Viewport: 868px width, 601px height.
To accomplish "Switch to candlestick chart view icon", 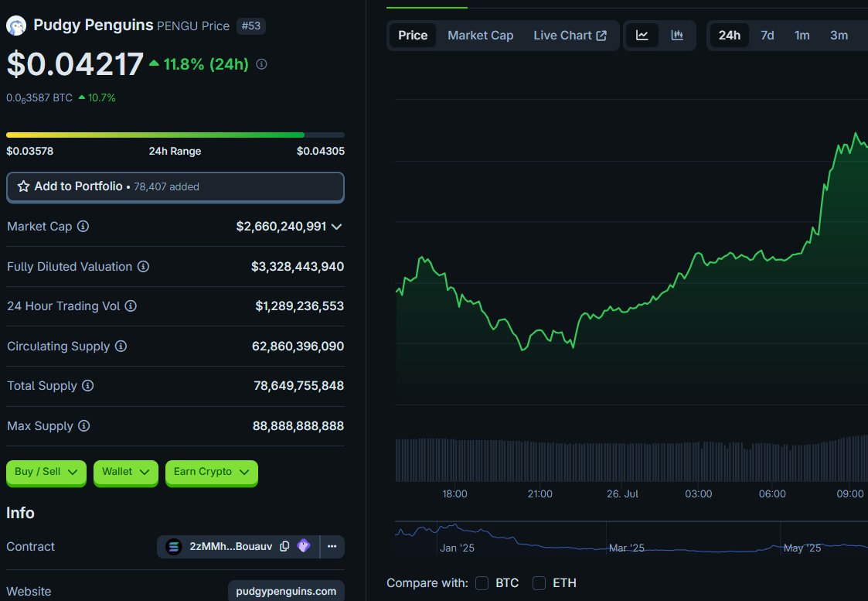I will coord(677,36).
